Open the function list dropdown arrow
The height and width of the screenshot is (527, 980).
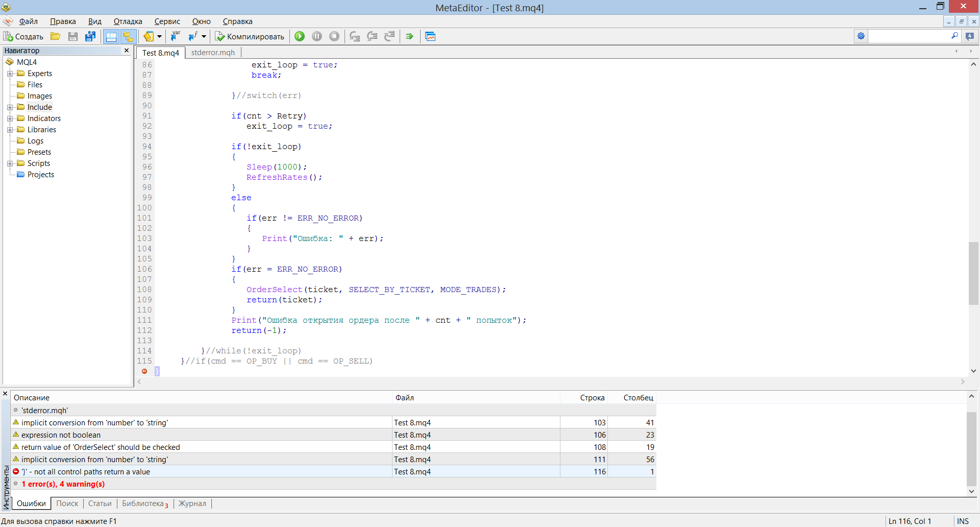pos(204,36)
